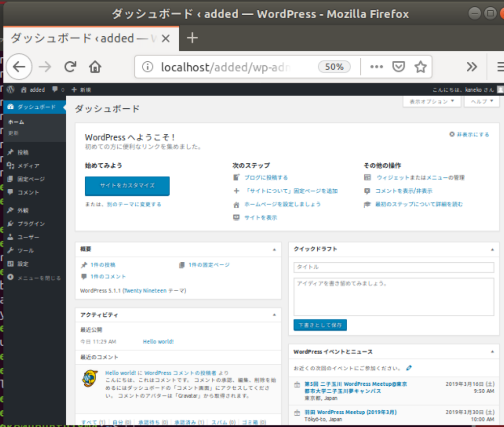The width and height of the screenshot is (504, 427).
Task: Collapse the クイックドラフト panel arrow
Action: coord(492,250)
